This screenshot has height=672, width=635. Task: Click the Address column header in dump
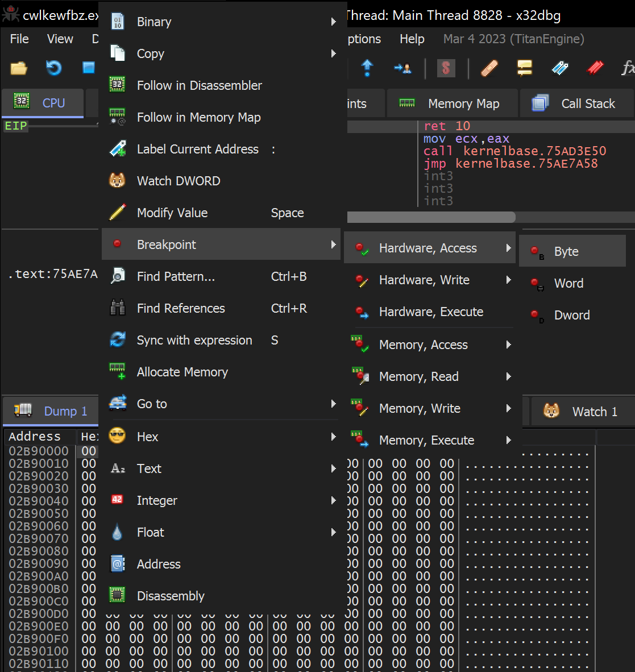click(x=35, y=436)
